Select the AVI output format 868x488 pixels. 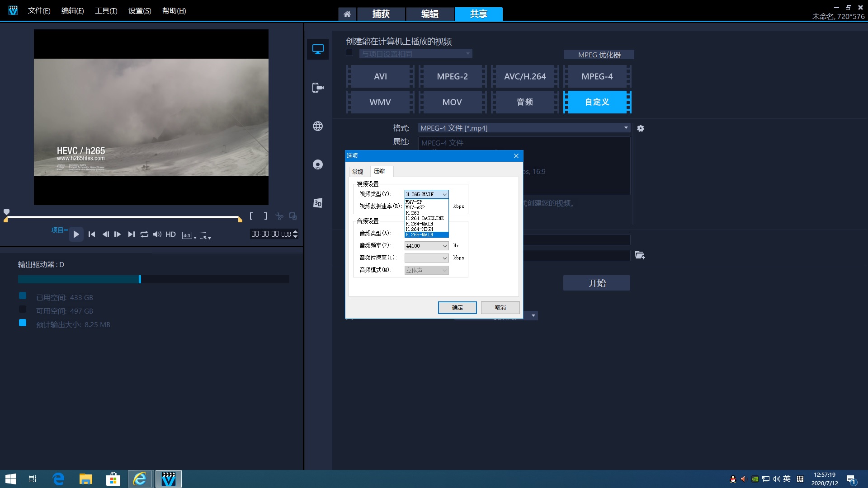coord(380,76)
